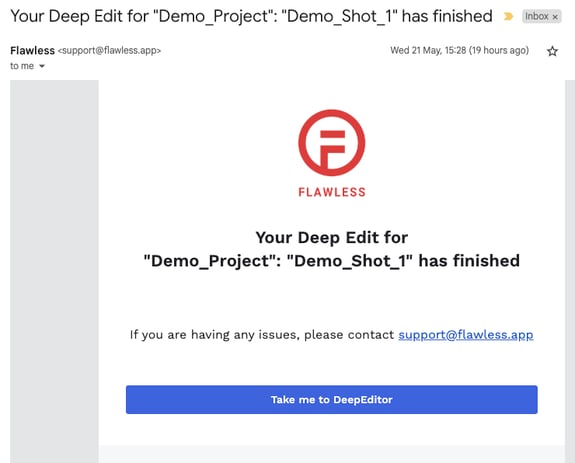The height and width of the screenshot is (463, 575).
Task: Click the Wed 21 May timestamp
Action: pyautogui.click(x=428, y=50)
